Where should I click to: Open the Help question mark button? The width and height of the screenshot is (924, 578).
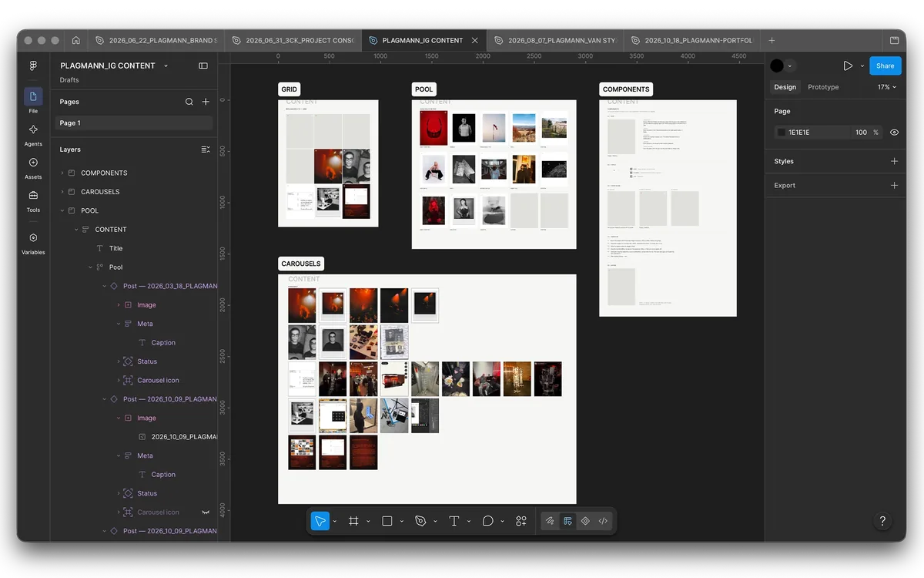(883, 521)
